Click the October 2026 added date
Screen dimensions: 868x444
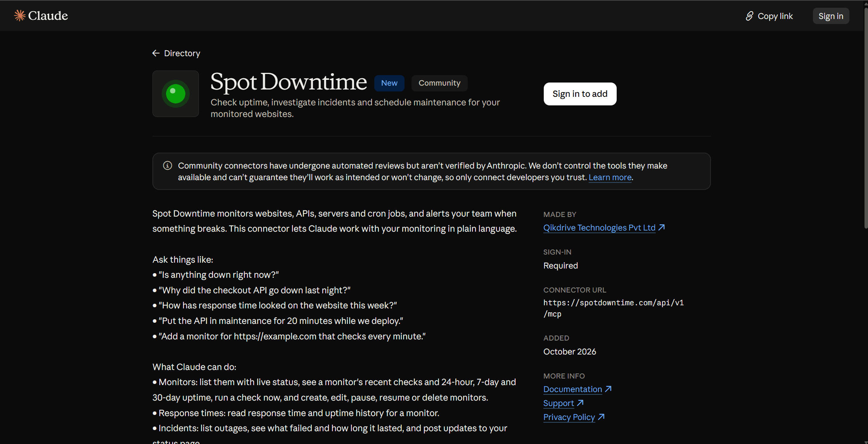click(570, 351)
